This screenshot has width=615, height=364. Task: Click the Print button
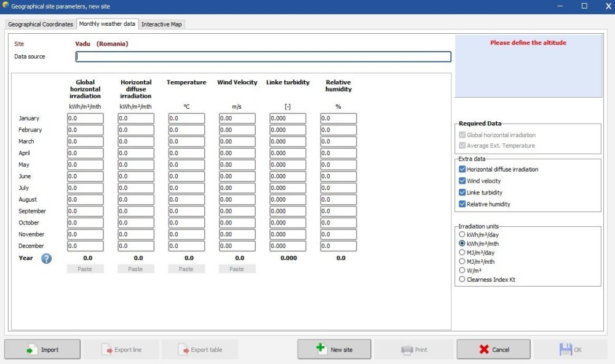pos(414,349)
